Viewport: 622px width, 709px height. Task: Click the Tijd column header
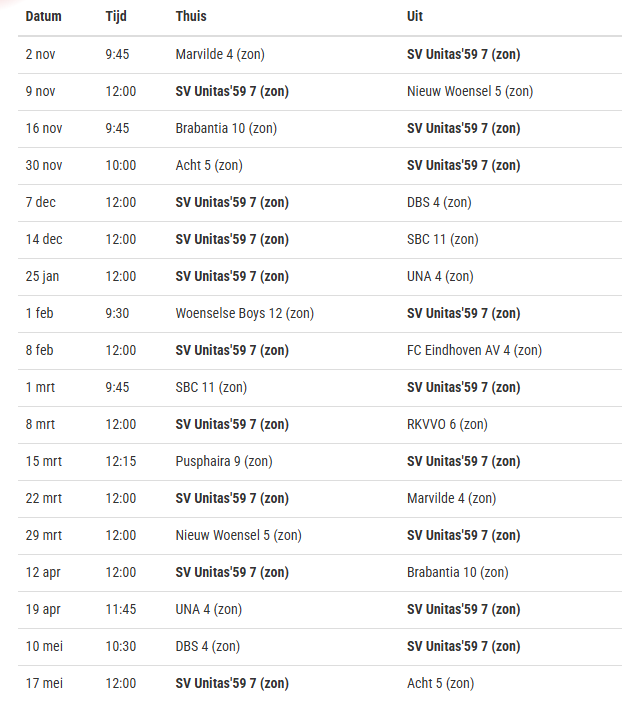coord(116,16)
